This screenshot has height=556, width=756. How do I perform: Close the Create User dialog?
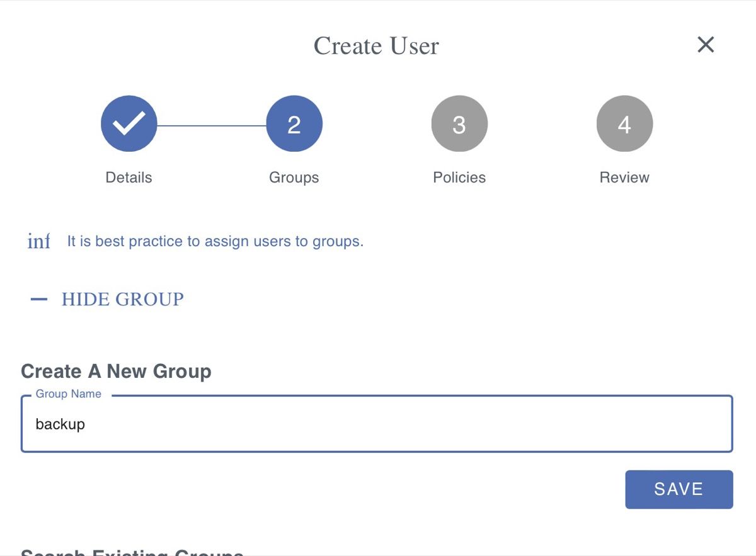pos(706,45)
